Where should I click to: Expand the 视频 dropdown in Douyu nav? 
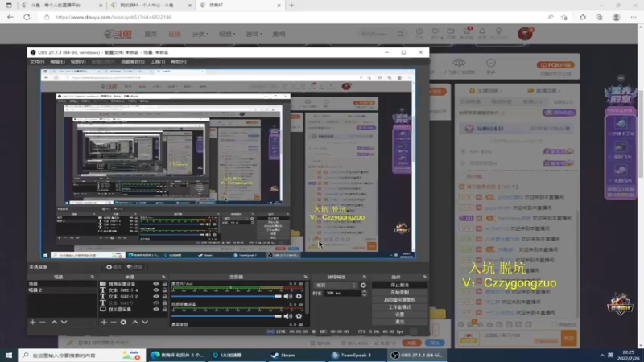click(227, 34)
